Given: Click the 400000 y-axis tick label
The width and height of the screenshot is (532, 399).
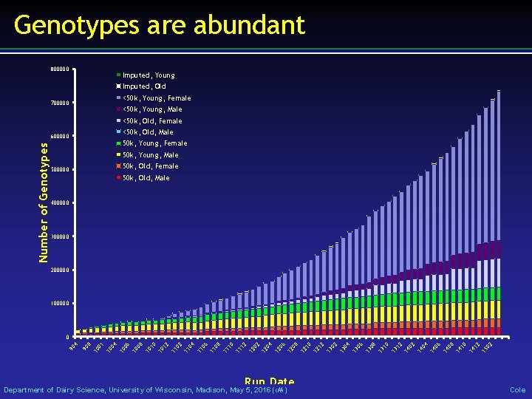Looking at the screenshot, I should 60,203.
